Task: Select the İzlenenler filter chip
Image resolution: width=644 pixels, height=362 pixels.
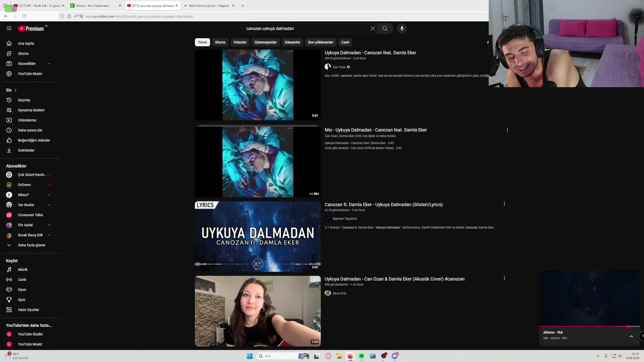Action: pyautogui.click(x=292, y=42)
